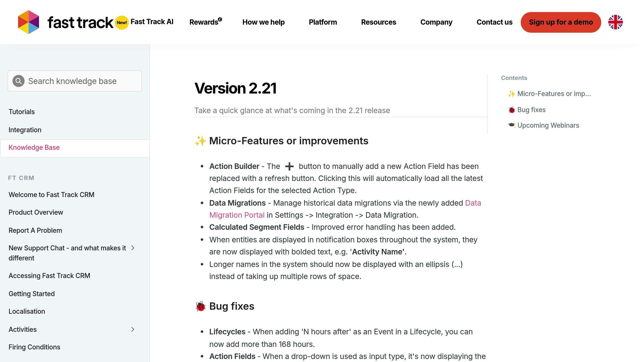The height and width of the screenshot is (362, 644).
Task: Click the graduation cap icon in Contents
Action: point(512,125)
